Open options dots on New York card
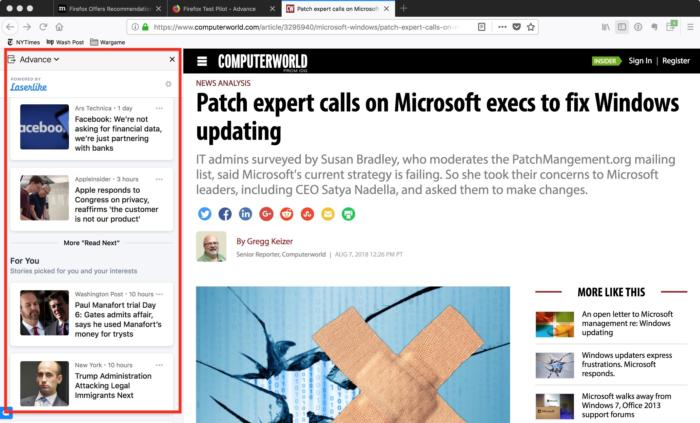700x423 pixels. [x=159, y=365]
